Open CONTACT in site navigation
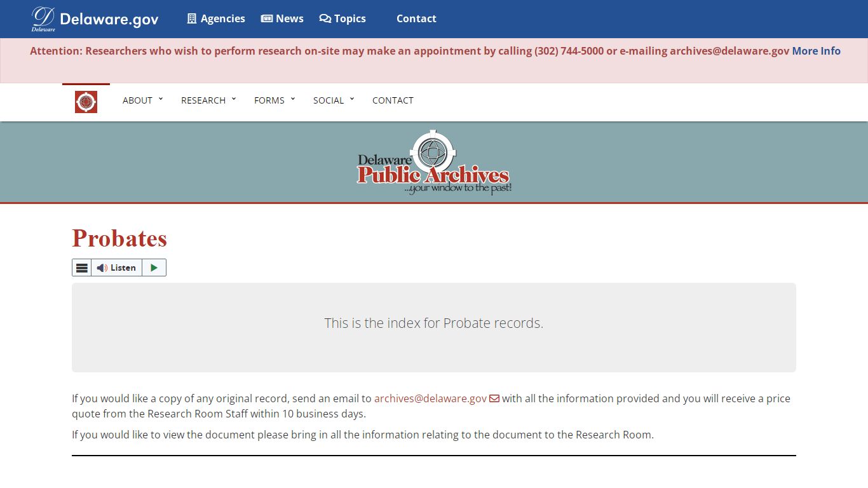Viewport: 868px width, 488px height. (x=393, y=100)
